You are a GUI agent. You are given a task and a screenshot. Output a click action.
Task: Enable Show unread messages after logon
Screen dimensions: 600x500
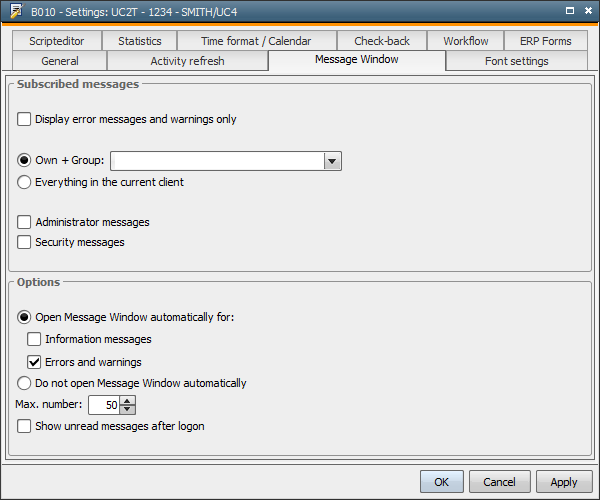[24, 426]
